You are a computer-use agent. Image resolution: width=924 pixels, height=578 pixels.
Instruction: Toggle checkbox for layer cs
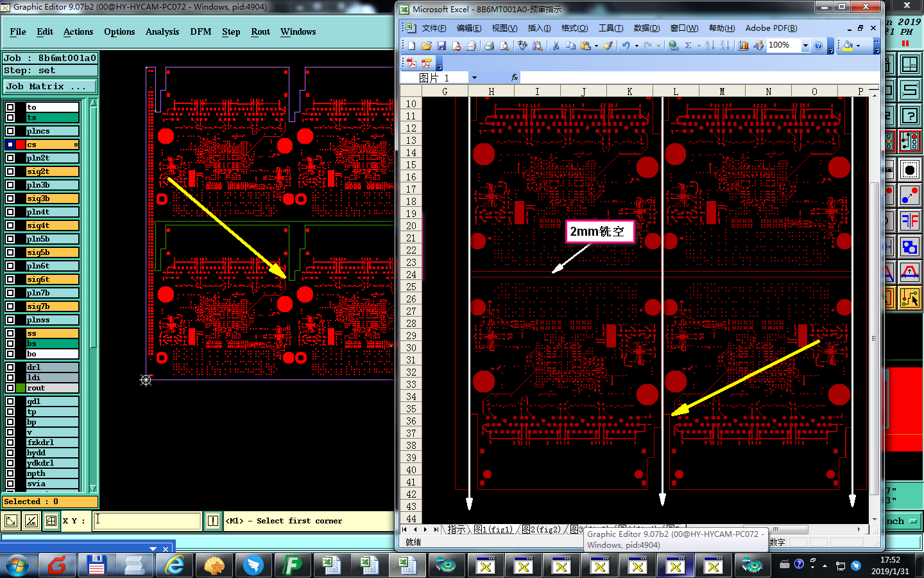10,144
